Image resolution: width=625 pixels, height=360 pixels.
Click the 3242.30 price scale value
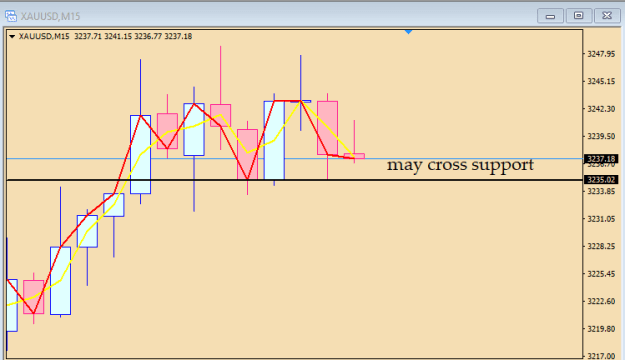[601, 109]
